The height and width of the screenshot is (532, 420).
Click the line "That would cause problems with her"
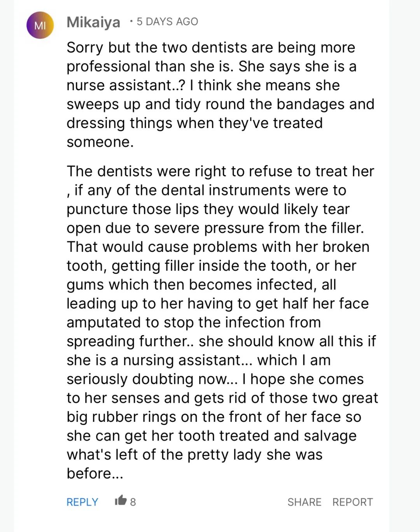218,247
